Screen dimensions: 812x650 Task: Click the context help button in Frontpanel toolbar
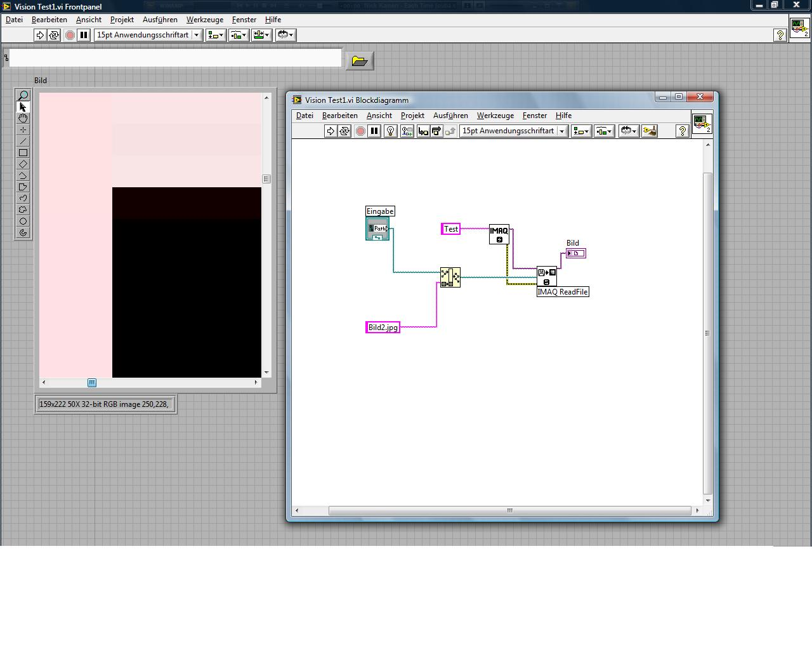[780, 35]
